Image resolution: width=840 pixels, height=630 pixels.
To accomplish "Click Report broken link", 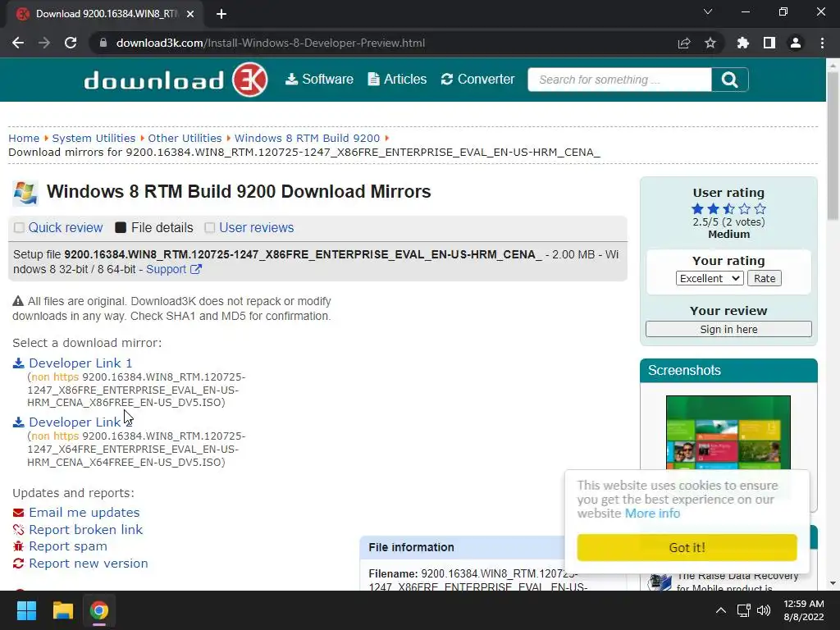I will point(85,530).
